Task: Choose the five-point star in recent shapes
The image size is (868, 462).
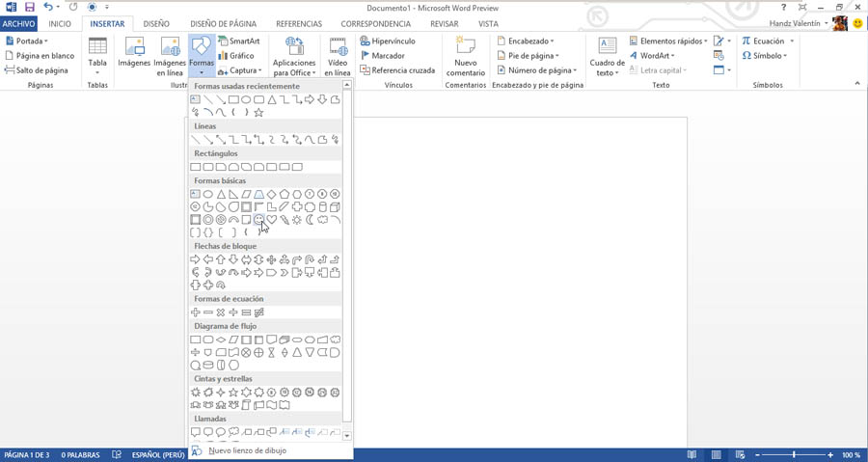Action: 258,112
